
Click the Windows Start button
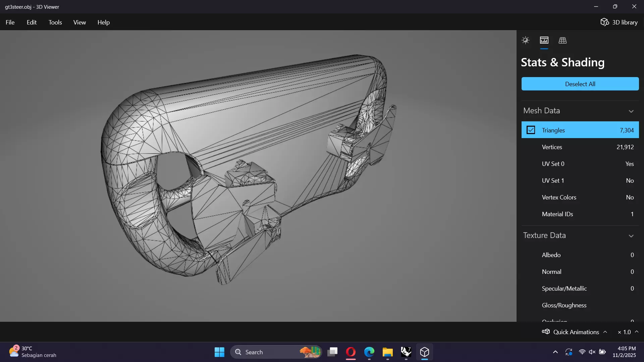tap(219, 352)
